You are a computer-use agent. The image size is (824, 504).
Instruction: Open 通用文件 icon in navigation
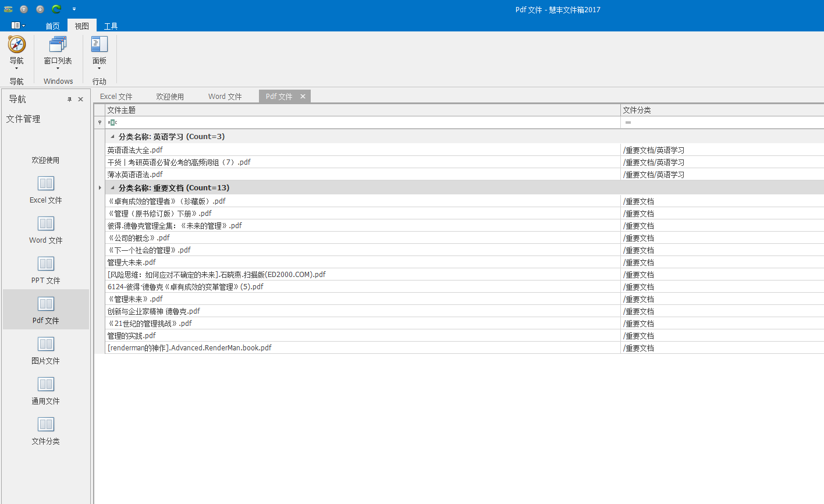tap(46, 384)
